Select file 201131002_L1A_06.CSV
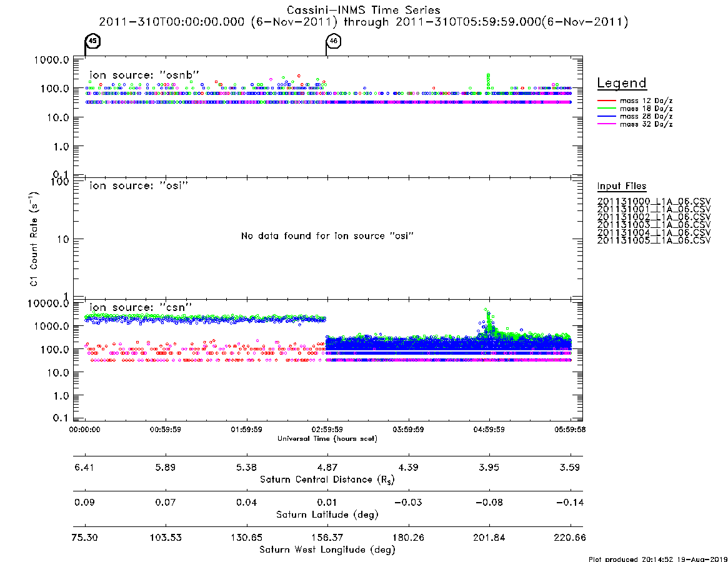This screenshot has height=562, width=728. click(x=654, y=217)
